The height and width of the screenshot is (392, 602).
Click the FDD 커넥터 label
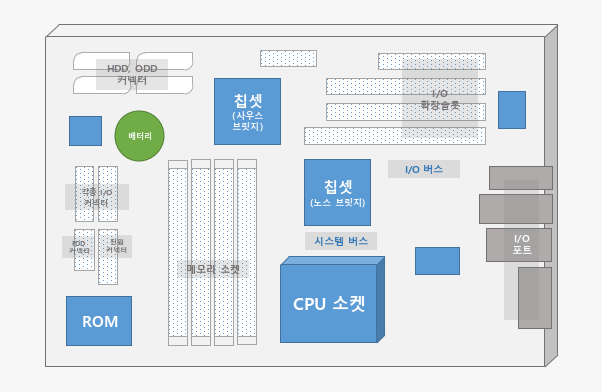pos(79,247)
